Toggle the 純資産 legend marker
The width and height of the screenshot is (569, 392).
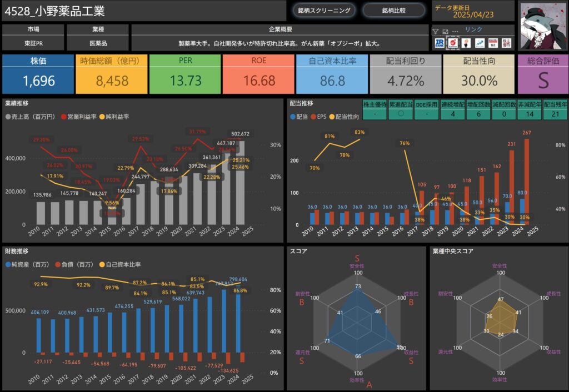coord(8,265)
